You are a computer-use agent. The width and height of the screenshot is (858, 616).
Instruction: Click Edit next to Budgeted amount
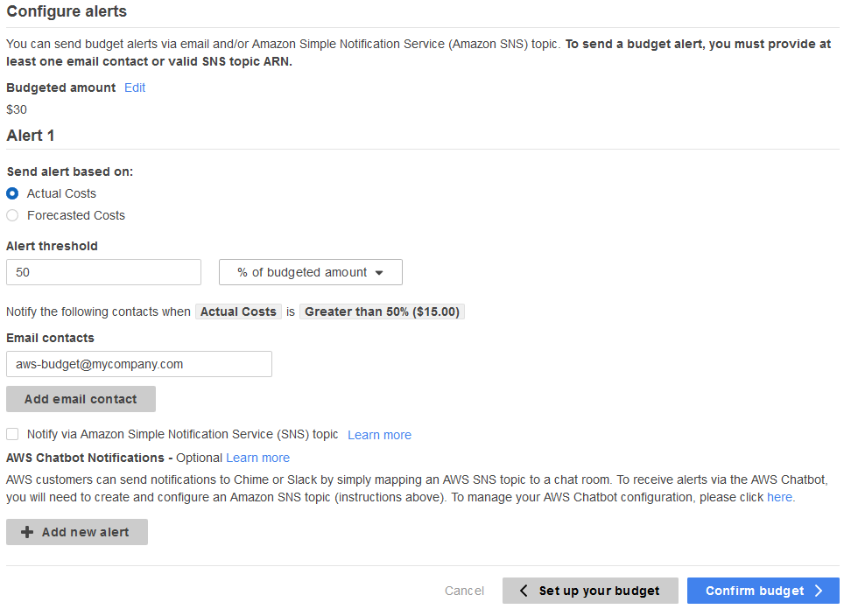135,87
